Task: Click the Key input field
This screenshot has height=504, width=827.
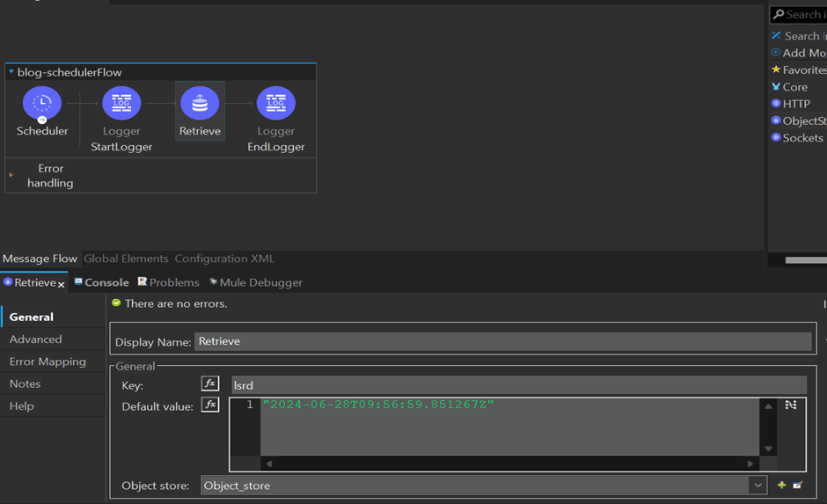Action: (518, 384)
